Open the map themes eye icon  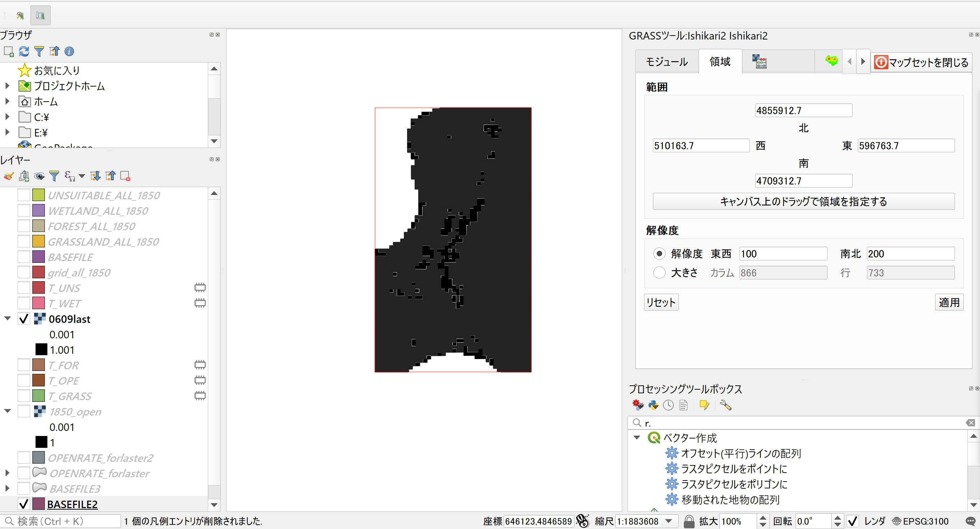[39, 176]
